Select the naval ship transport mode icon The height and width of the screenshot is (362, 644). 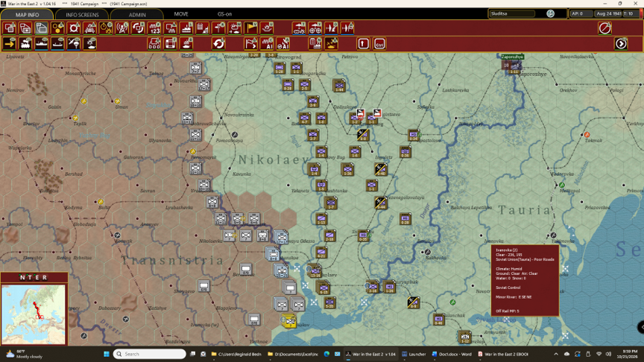pyautogui.click(x=42, y=43)
